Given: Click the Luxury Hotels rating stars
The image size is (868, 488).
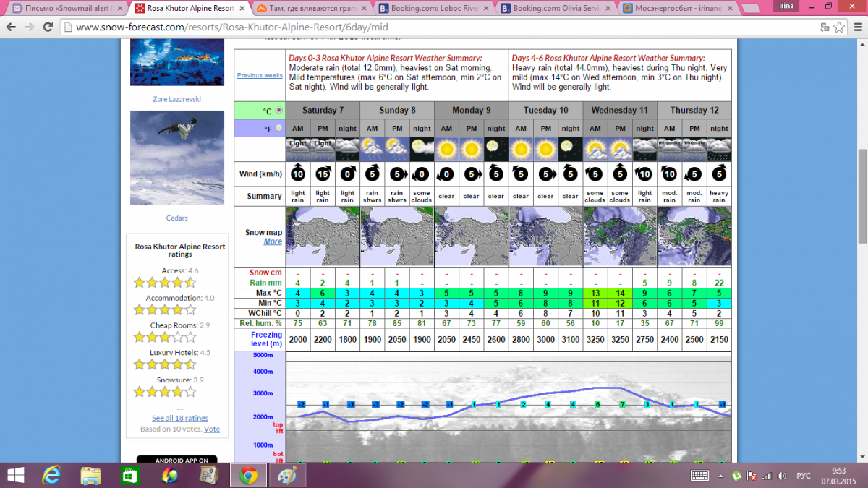Looking at the screenshot, I should [165, 364].
